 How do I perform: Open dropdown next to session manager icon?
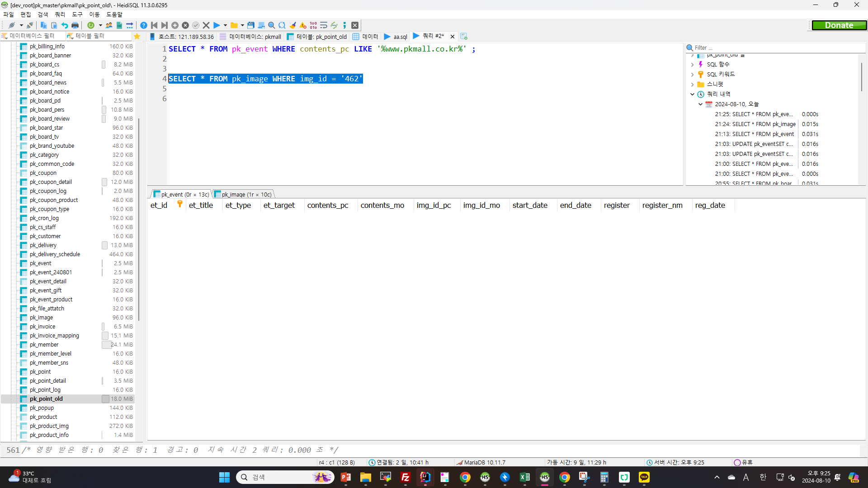point(21,25)
